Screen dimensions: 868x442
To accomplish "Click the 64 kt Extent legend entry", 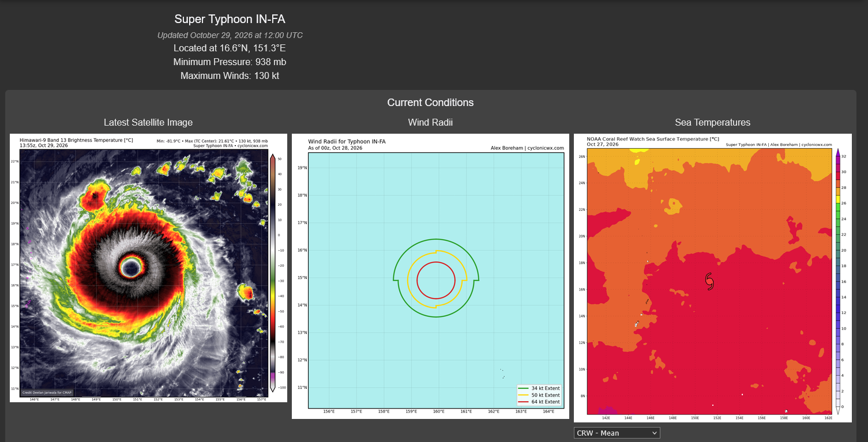I will (x=540, y=402).
